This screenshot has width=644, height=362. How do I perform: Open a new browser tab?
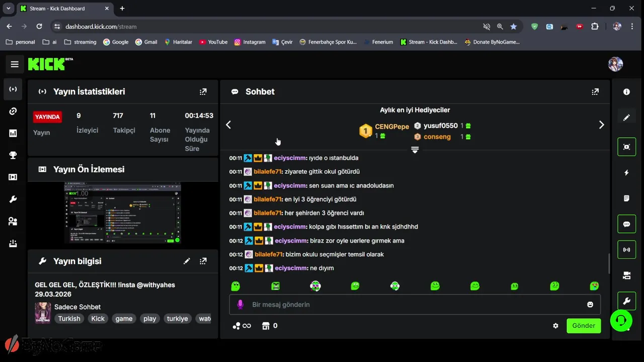pyautogui.click(x=122, y=9)
